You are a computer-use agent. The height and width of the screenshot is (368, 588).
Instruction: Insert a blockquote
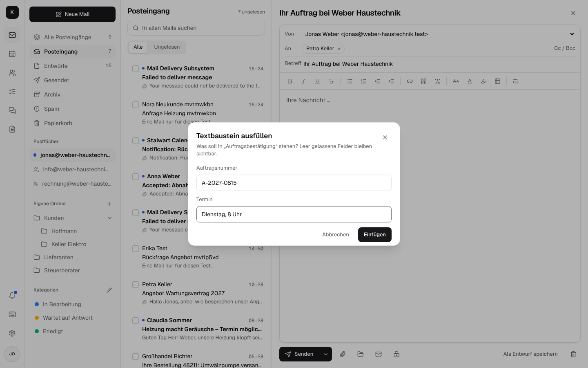(x=423, y=81)
